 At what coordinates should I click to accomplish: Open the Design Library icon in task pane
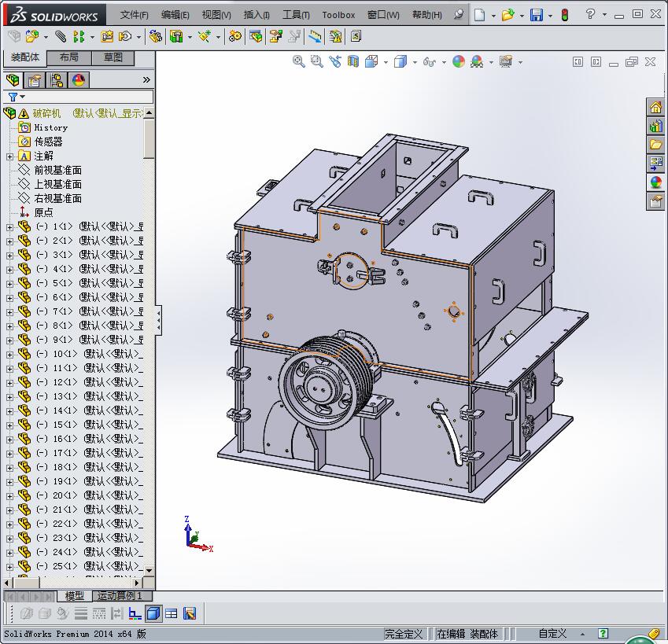(655, 126)
